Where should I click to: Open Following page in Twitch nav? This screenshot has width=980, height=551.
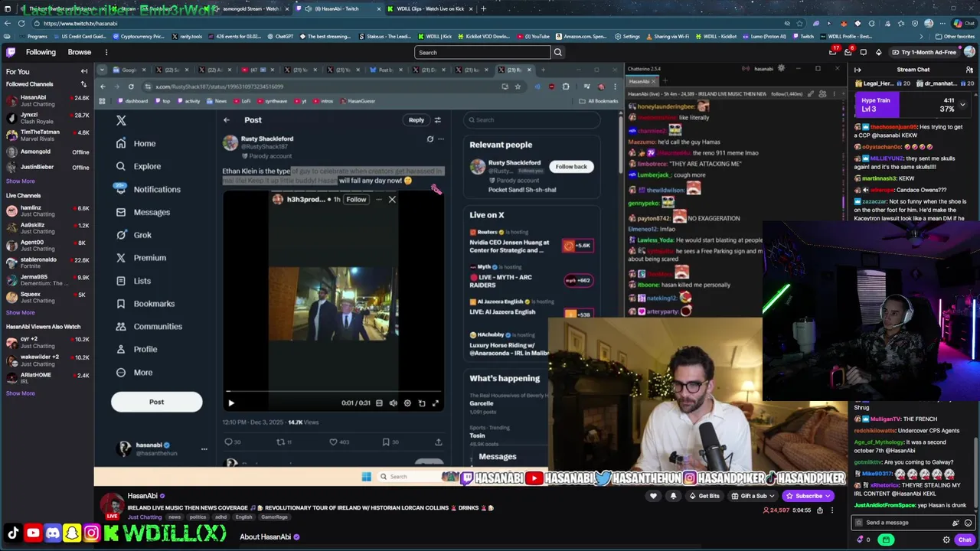[41, 52]
